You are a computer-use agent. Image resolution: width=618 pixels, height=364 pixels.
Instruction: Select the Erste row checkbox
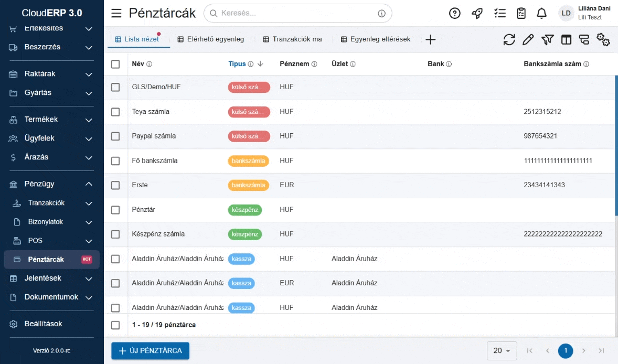click(115, 185)
